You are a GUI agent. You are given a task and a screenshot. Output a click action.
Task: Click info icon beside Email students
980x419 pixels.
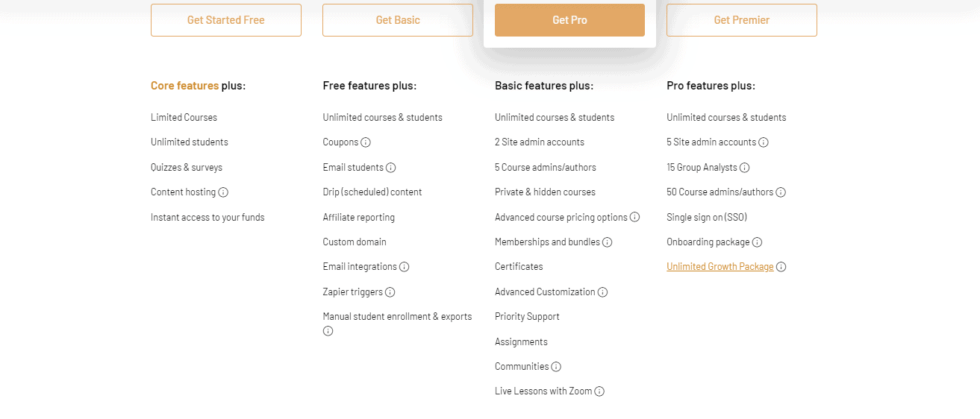click(x=390, y=168)
